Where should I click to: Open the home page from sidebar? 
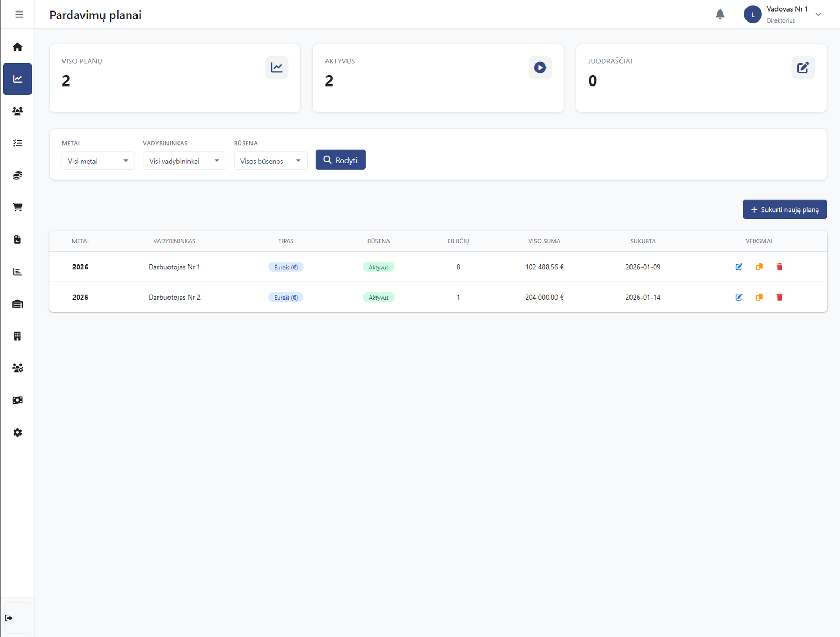coord(17,47)
